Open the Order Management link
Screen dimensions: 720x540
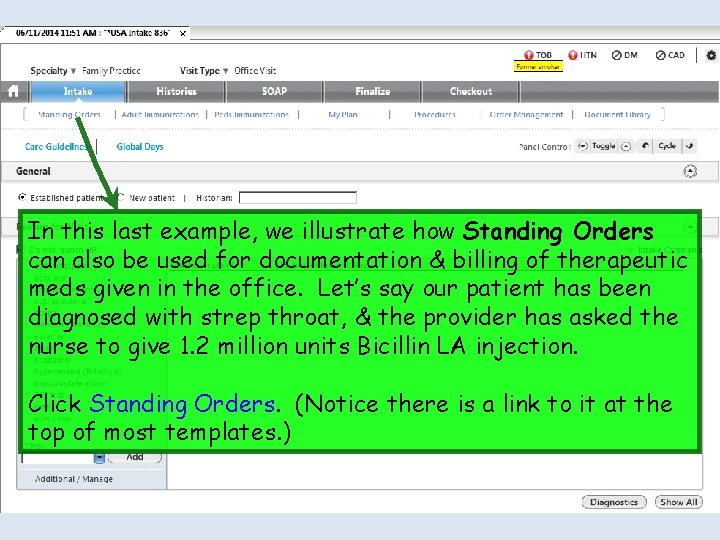(x=526, y=114)
